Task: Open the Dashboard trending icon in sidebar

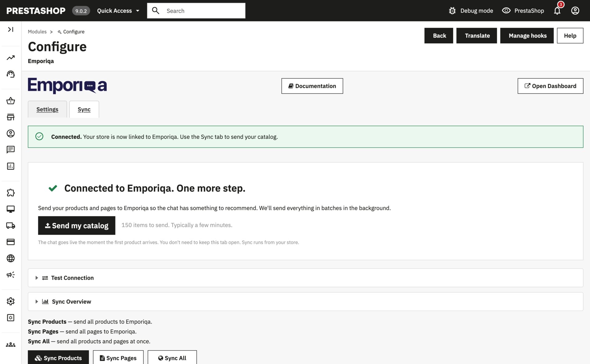Action: coord(10,58)
